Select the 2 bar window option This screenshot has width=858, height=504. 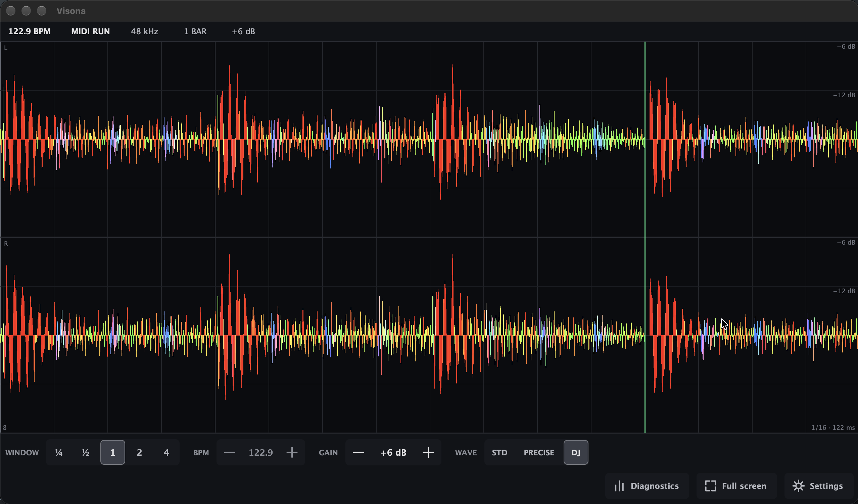[139, 452]
